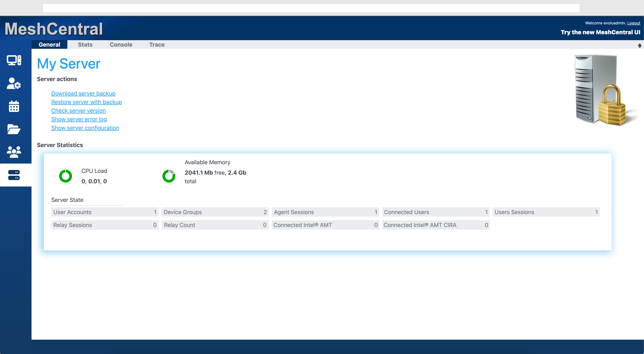Open Show server configuration link
Viewport: 644px width, 354px height.
coord(85,128)
